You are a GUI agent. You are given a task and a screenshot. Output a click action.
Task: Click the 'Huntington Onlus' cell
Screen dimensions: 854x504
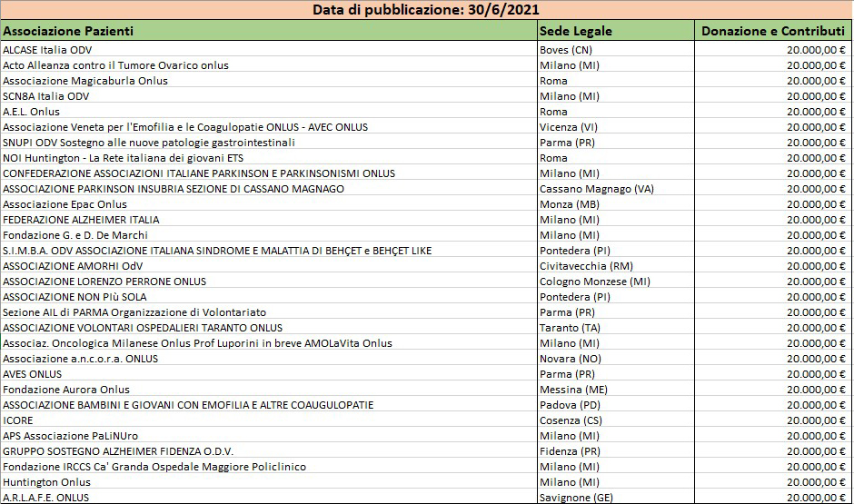pyautogui.click(x=269, y=481)
